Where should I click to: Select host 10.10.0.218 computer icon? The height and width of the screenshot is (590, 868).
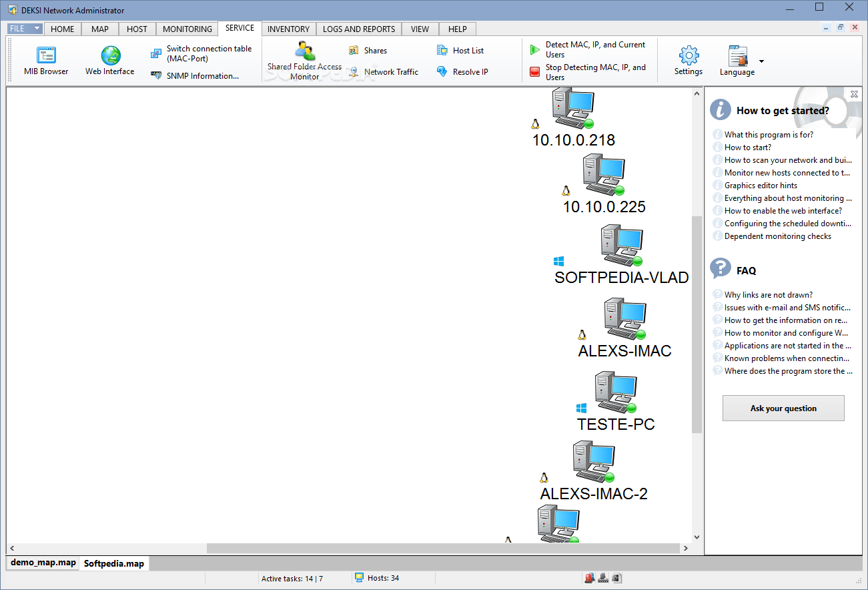click(572, 108)
